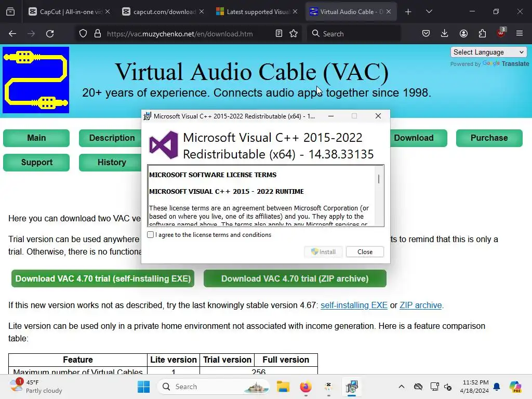
Task: Open the Firefox hamburger menu
Action: coord(520,34)
